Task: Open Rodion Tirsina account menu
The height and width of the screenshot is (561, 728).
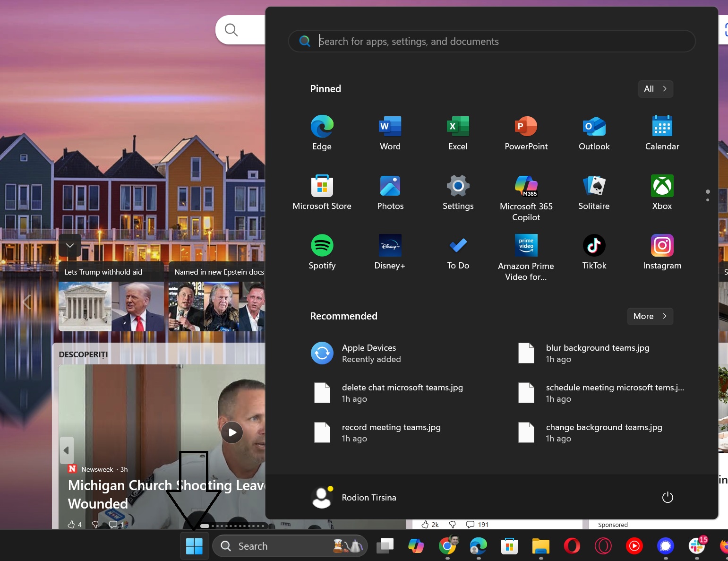Action: (x=354, y=497)
